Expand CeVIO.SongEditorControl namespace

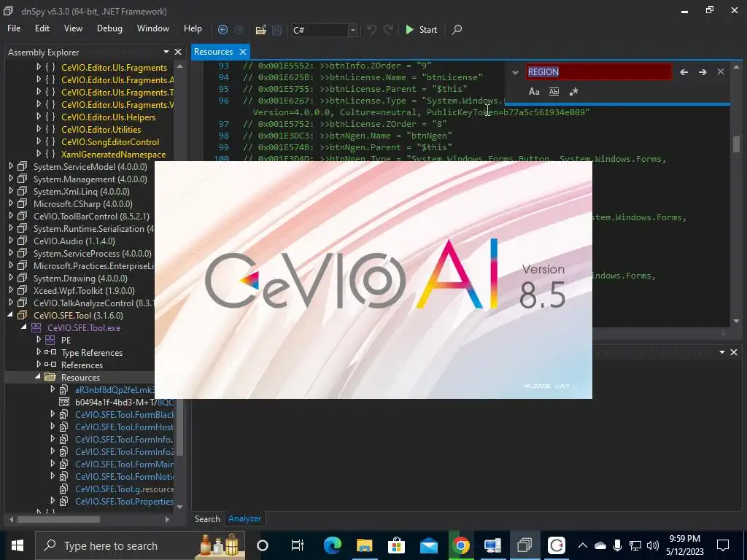(39, 141)
